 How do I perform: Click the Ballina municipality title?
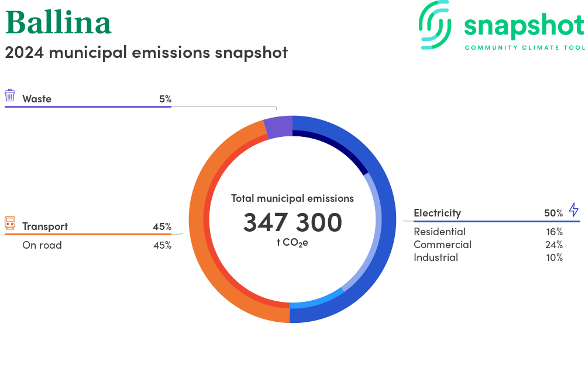(58, 23)
